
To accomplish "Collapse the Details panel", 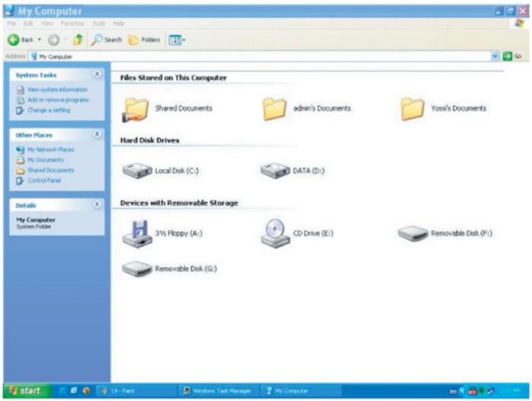I will coord(97,204).
